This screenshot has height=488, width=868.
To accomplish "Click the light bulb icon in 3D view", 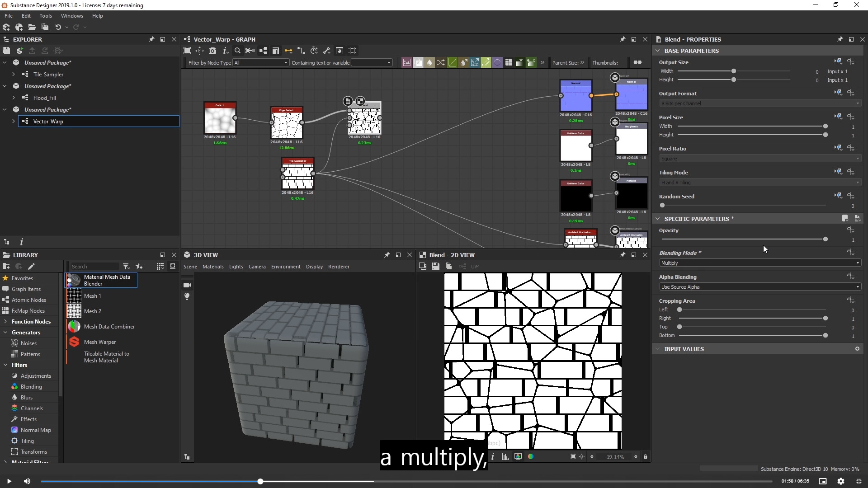I will coord(187,296).
